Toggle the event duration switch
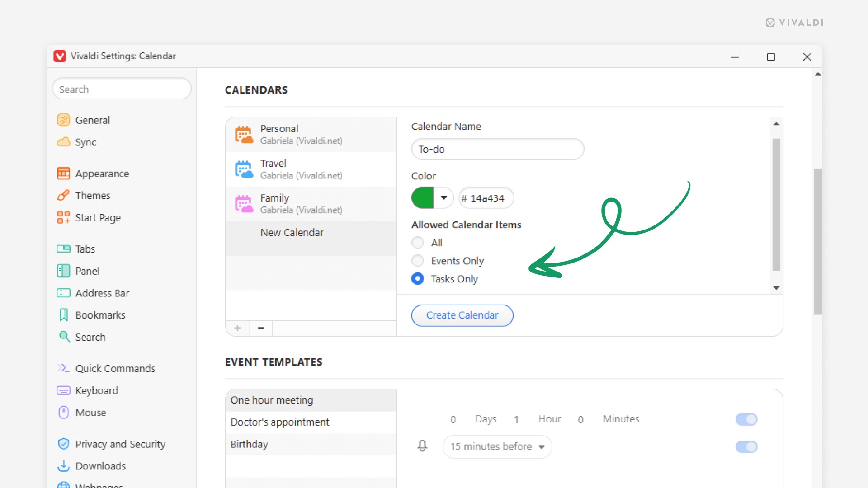 click(x=746, y=419)
